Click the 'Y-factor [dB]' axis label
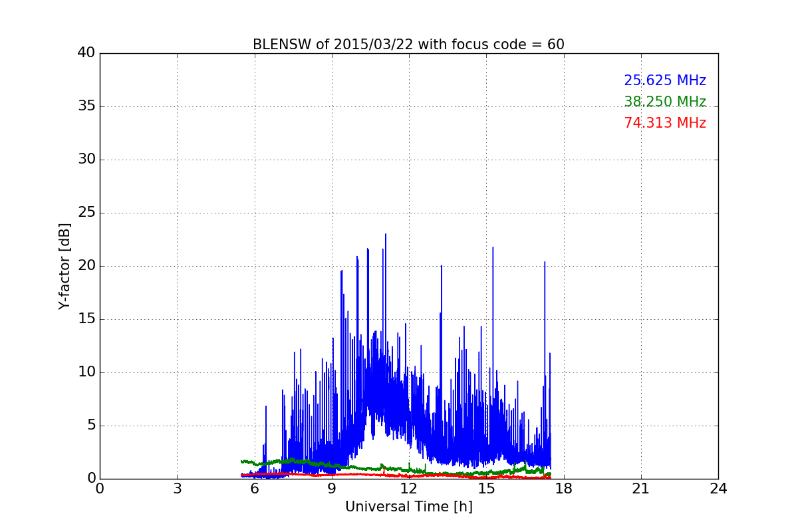 click(x=65, y=266)
